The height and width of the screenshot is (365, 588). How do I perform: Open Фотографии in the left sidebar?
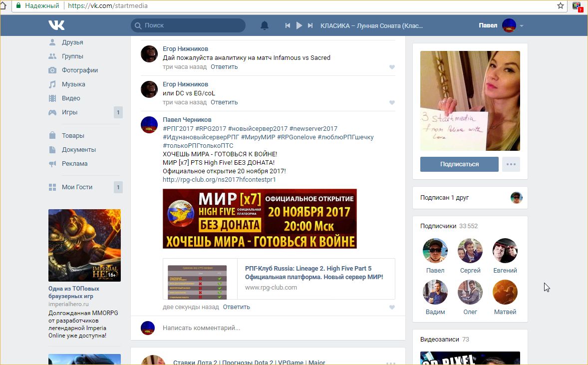click(x=79, y=70)
